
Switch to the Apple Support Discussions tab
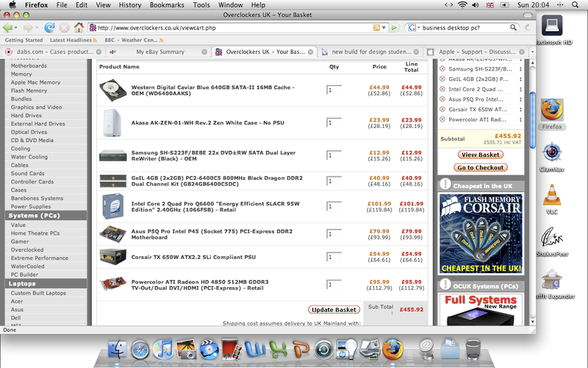[x=475, y=52]
